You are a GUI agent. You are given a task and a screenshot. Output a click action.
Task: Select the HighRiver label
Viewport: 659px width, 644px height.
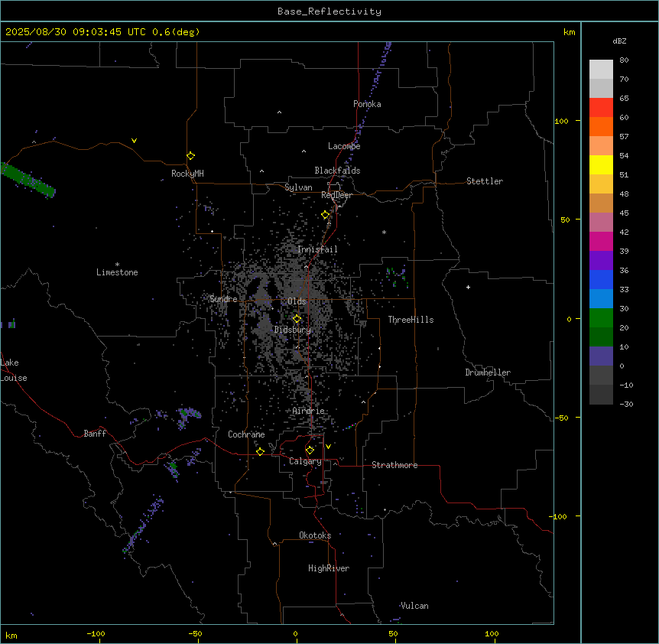[329, 568]
